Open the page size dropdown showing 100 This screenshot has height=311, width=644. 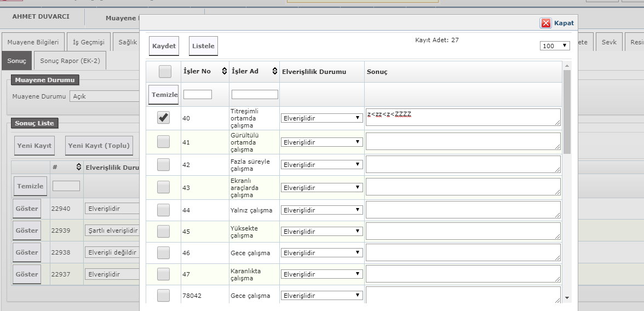pos(555,46)
